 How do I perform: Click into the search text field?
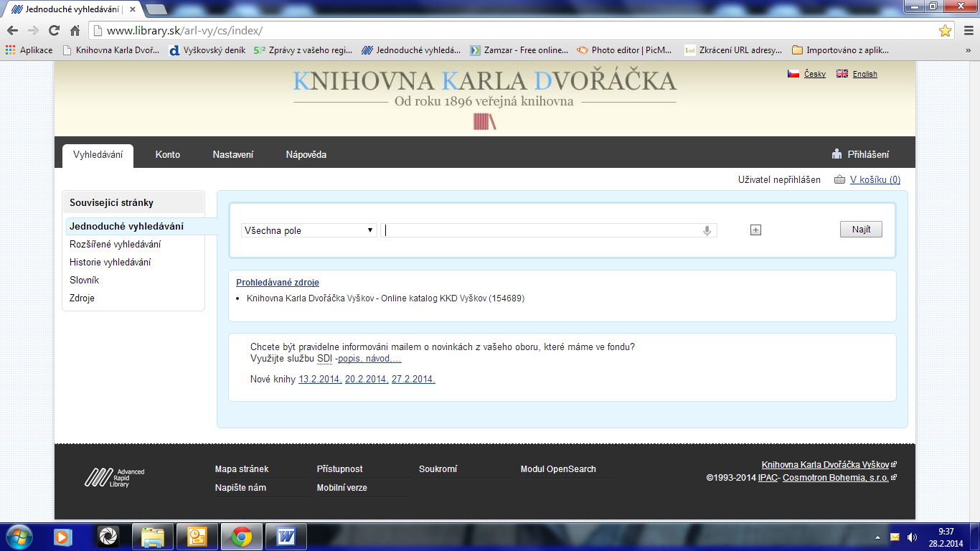point(549,230)
